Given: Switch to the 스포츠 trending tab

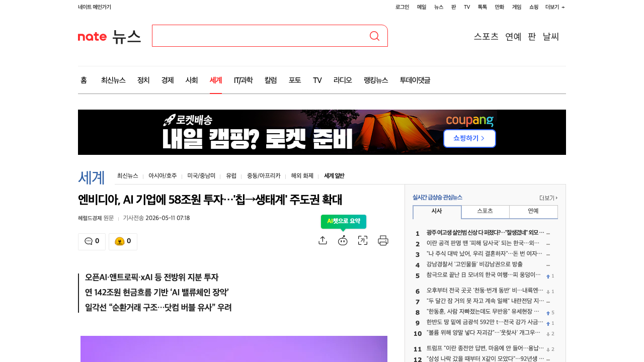Looking at the screenshot, I should tap(485, 211).
